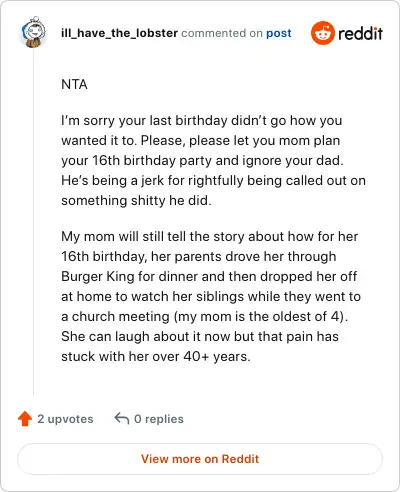Click the line "something shitty he did."
The height and width of the screenshot is (492, 400).
coord(136,200)
